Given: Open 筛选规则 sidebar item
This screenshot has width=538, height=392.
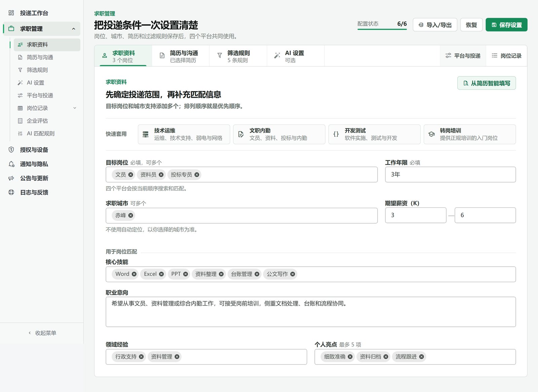Looking at the screenshot, I should click(47, 70).
